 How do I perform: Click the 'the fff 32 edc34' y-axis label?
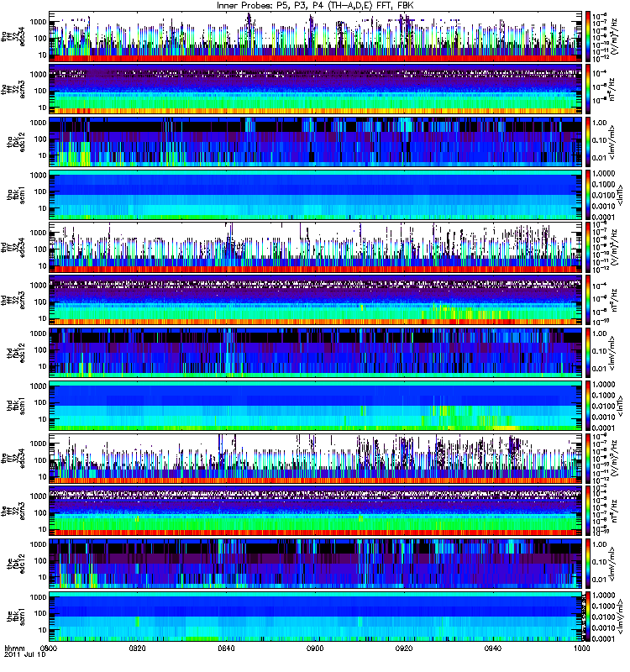13,458
